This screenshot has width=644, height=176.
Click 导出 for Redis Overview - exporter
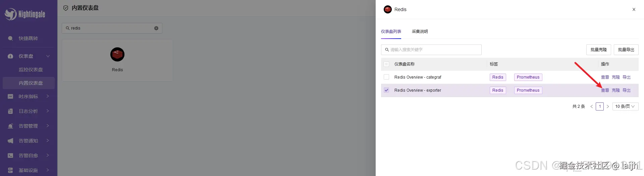click(x=627, y=90)
